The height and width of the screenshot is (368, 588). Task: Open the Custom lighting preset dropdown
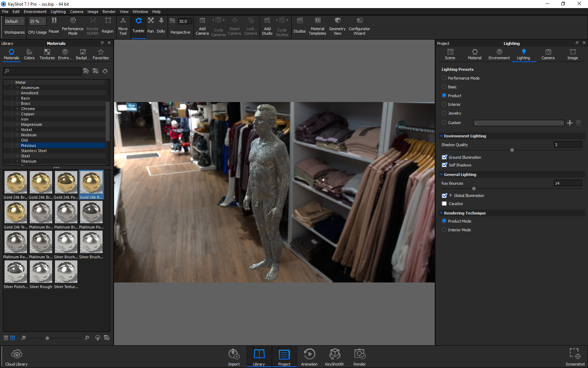point(519,123)
